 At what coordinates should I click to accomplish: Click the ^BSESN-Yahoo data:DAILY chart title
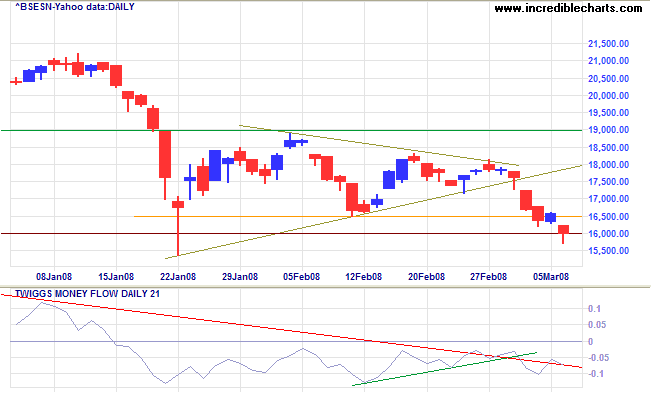[75, 7]
